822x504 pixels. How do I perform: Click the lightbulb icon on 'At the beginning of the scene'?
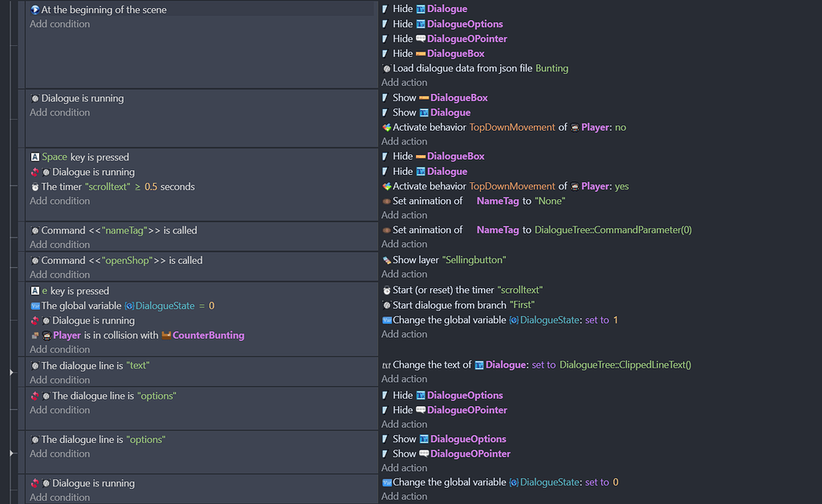point(34,10)
